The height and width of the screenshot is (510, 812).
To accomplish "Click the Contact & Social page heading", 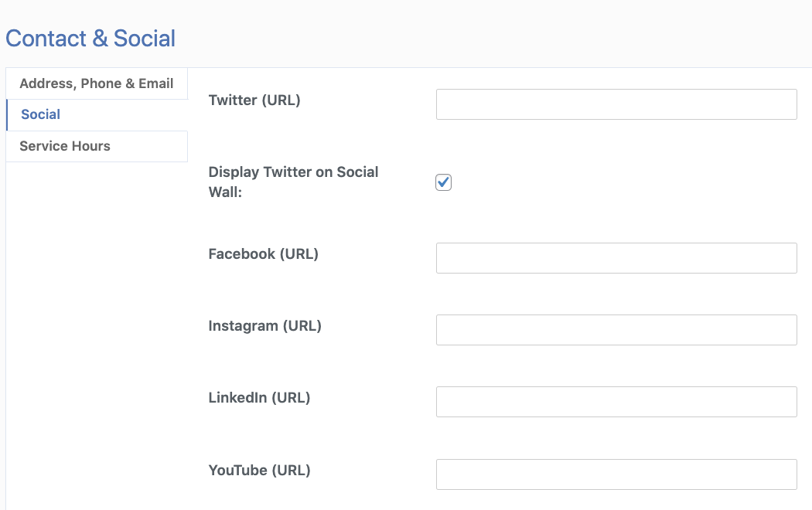I will [x=90, y=39].
